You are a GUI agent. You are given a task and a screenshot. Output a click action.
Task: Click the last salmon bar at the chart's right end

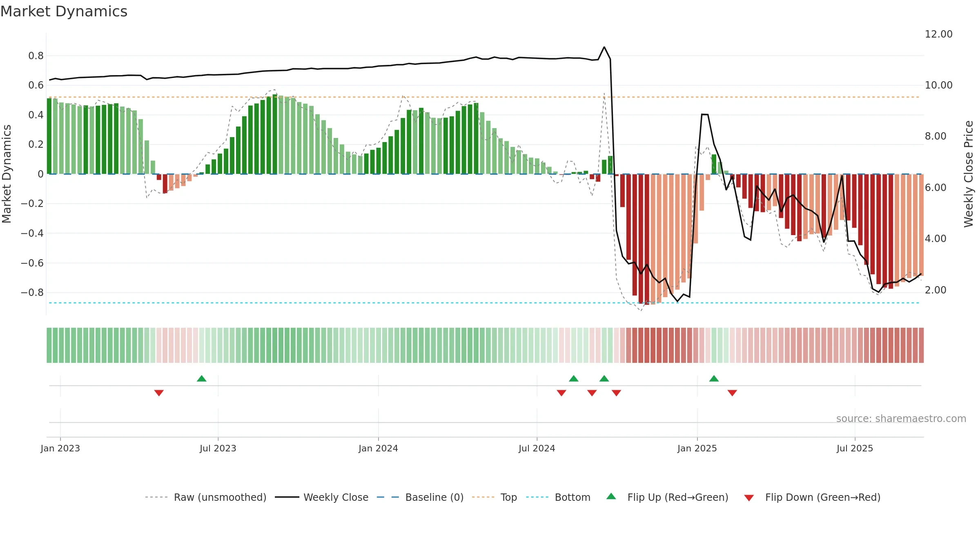click(x=921, y=225)
